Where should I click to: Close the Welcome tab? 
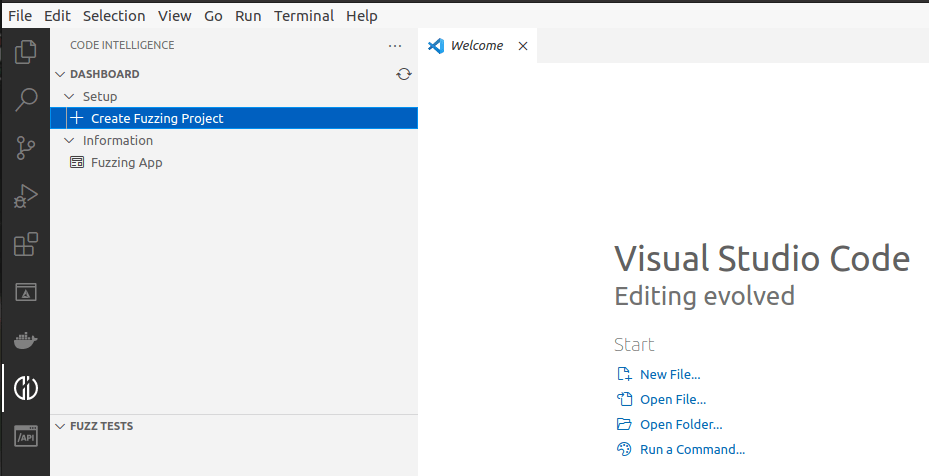[523, 46]
